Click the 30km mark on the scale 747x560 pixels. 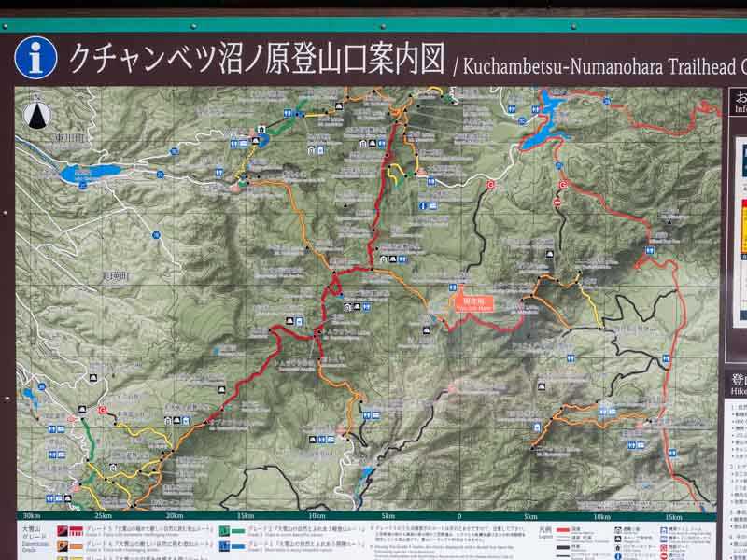pyautogui.click(x=31, y=516)
